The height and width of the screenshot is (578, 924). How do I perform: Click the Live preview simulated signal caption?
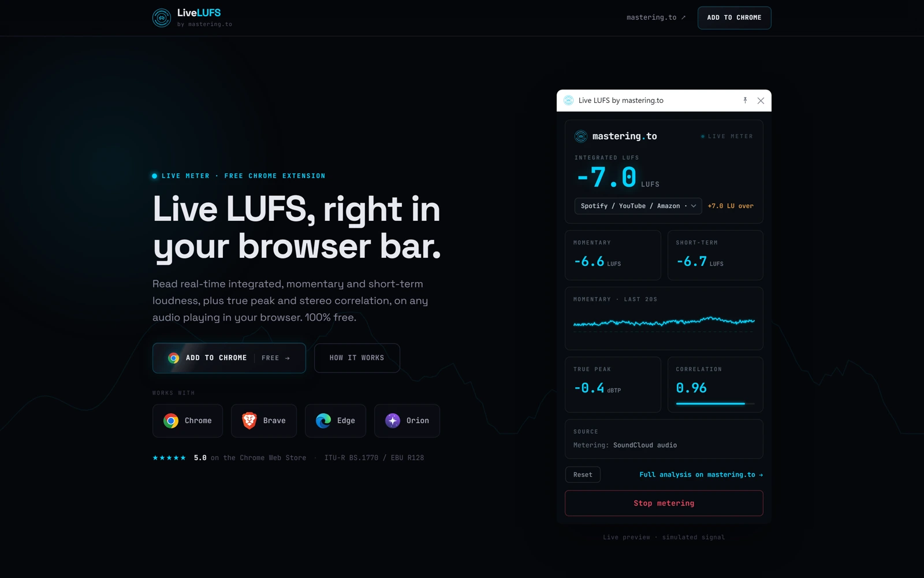664,538
